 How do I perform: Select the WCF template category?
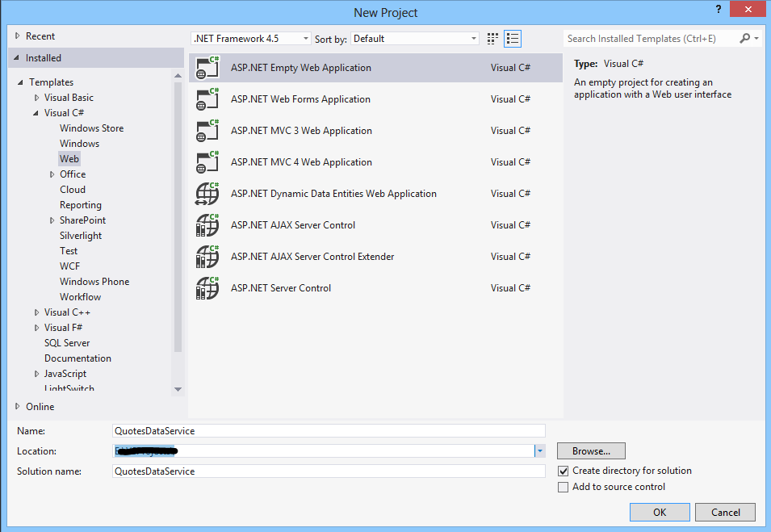tap(69, 266)
